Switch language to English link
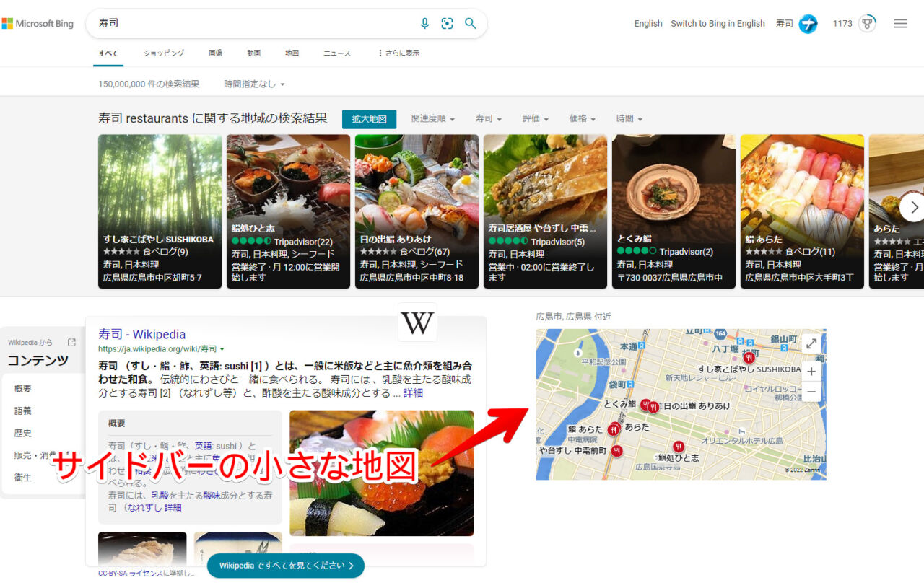The height and width of the screenshot is (588, 924). pos(648,24)
